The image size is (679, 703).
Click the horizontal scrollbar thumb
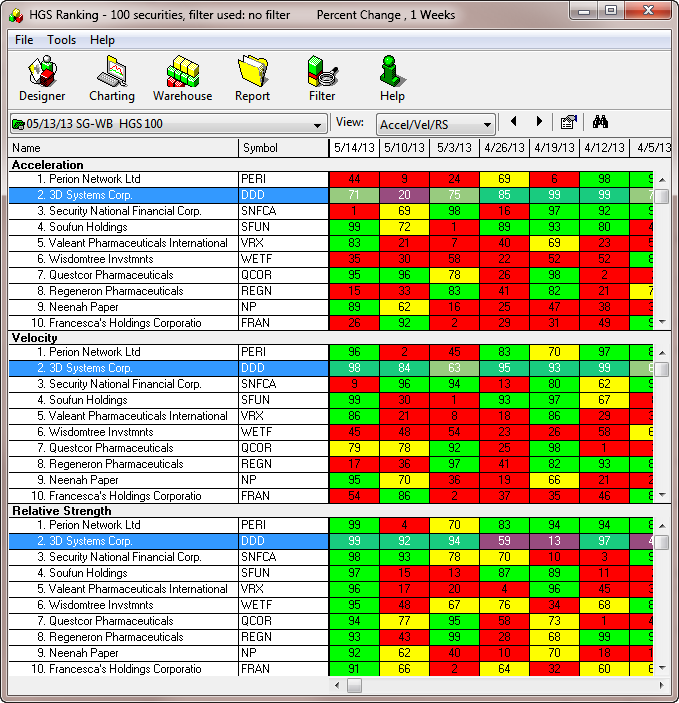click(354, 686)
